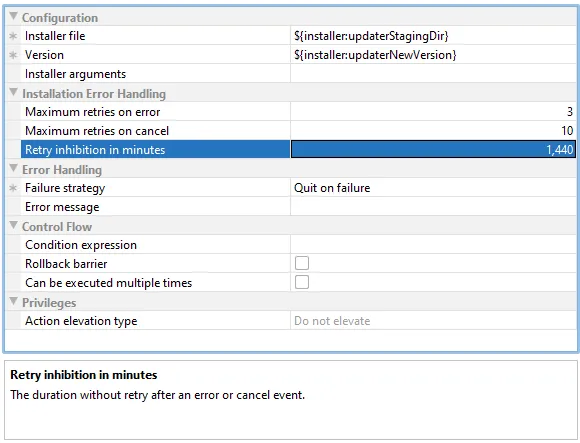Collapse the Configuration section
Viewport: 580px width, 443px height.
pos(13,16)
